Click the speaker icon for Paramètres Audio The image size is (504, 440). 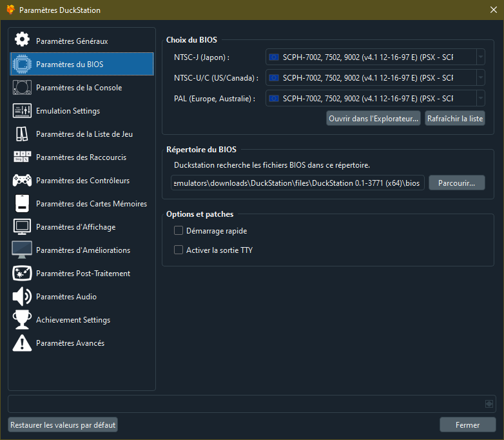pyautogui.click(x=22, y=297)
